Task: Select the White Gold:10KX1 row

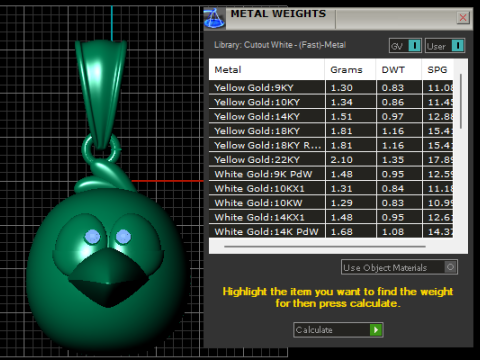Action: (331, 188)
